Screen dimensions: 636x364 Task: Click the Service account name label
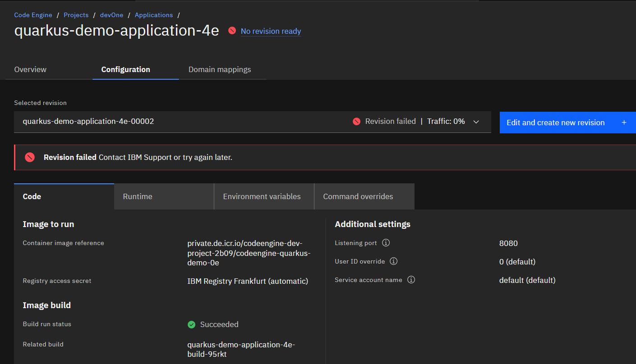[369, 280]
